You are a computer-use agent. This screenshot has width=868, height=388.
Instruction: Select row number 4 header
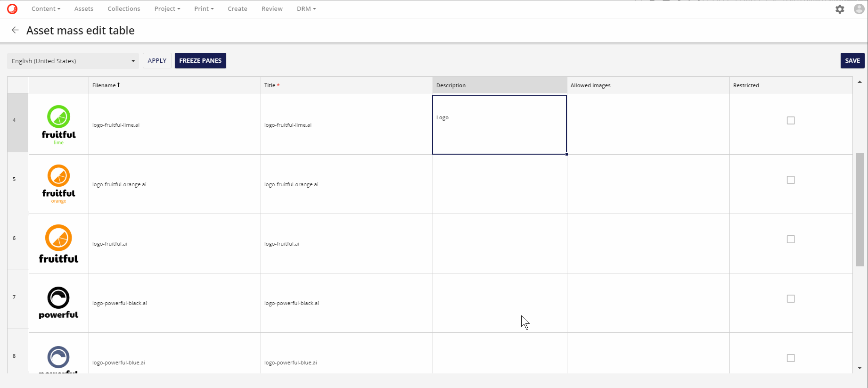(18, 123)
